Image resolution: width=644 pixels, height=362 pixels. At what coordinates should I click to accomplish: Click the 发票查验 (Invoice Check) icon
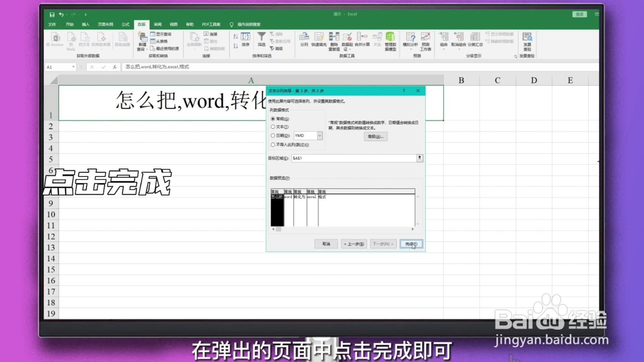click(x=527, y=37)
